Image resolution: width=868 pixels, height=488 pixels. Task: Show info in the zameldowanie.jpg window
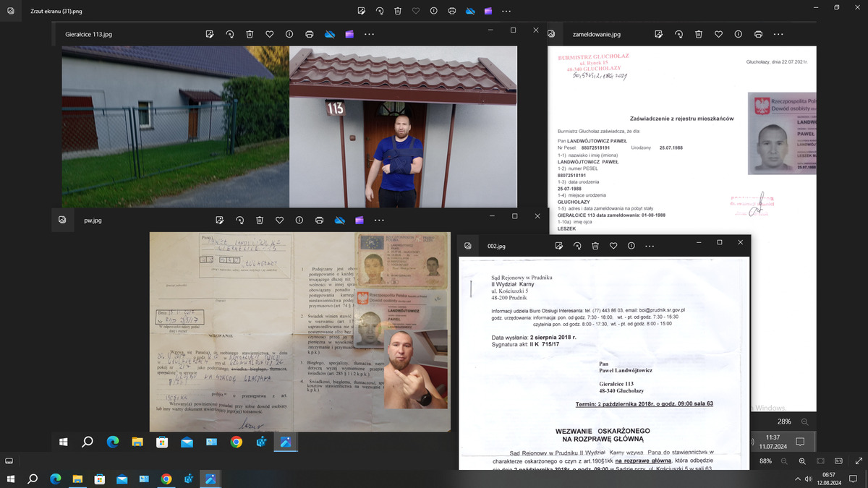[x=738, y=34]
